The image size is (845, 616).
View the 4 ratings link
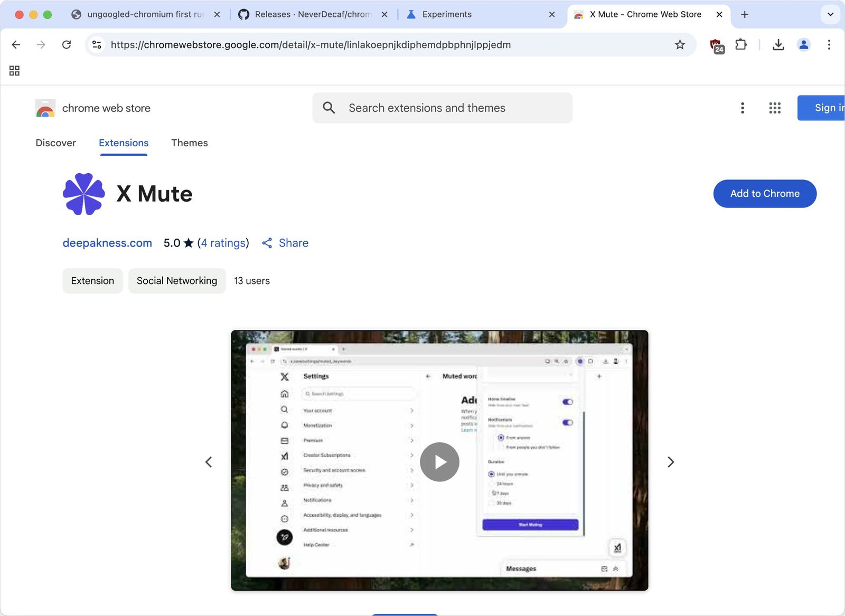click(x=223, y=243)
